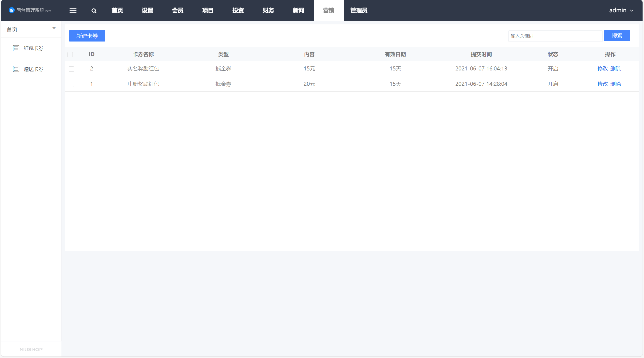Check the 注册奖励红包 row checkbox
This screenshot has width=644, height=358.
(x=71, y=84)
